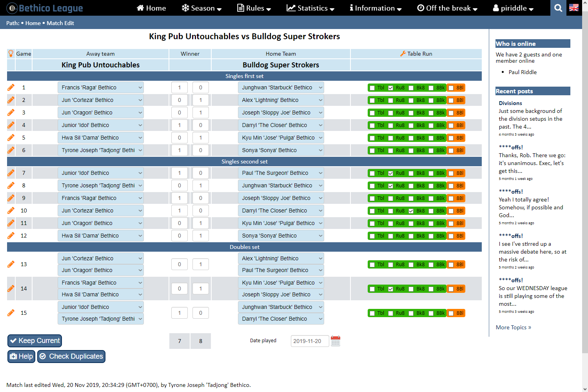The image size is (588, 392).
Task: Click the pencil icon for doubles game 14
Action: (11, 289)
